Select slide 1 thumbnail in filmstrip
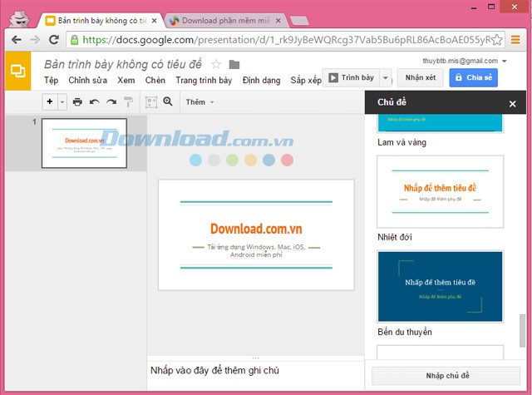The image size is (532, 395). [x=84, y=143]
